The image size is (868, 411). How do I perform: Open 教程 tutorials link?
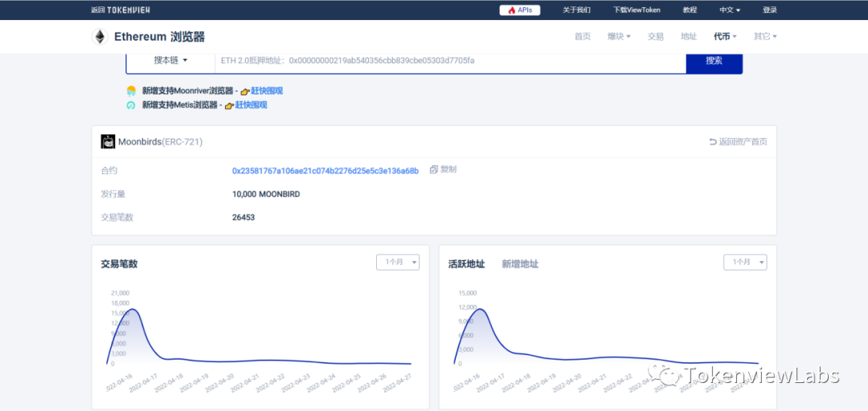pos(690,10)
